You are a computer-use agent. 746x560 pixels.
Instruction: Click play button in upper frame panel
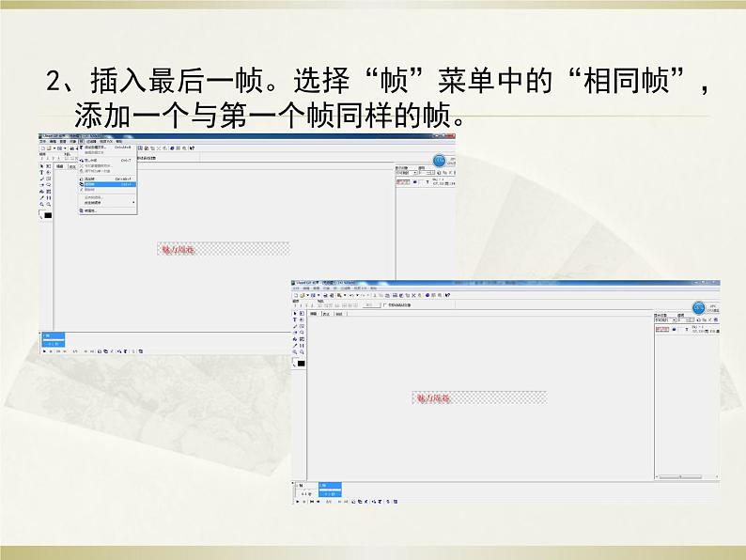tap(45, 351)
